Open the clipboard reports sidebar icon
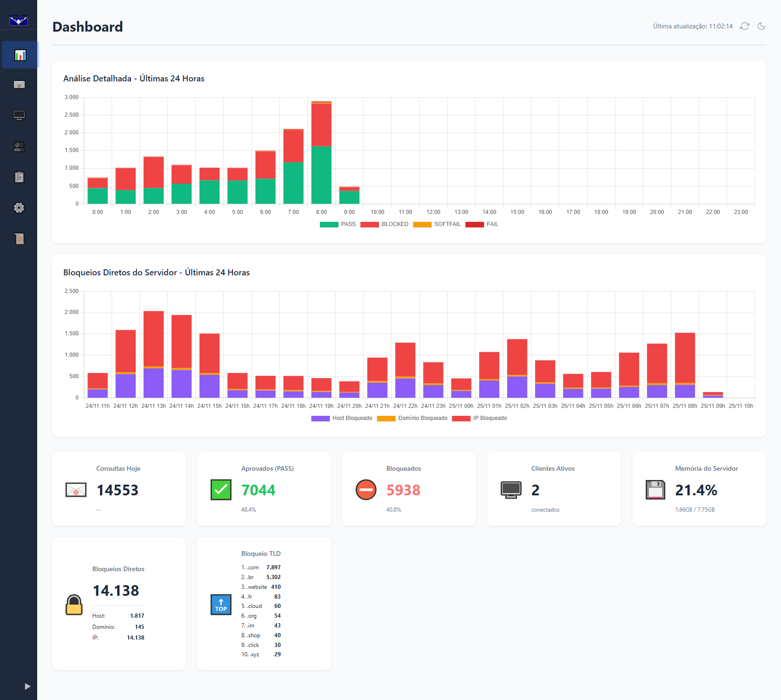The height and width of the screenshot is (700, 781). (19, 177)
